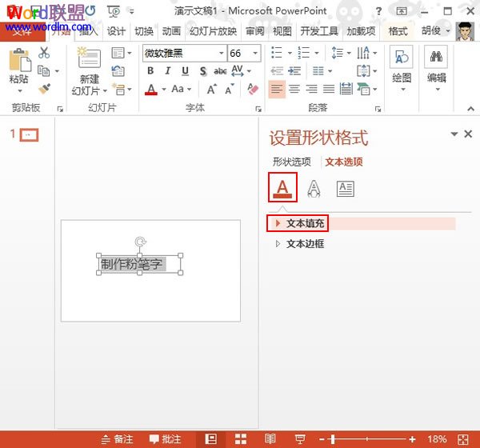Screen dimensions: 480x448
Task: Increase the list indent level
Action: pos(294,71)
